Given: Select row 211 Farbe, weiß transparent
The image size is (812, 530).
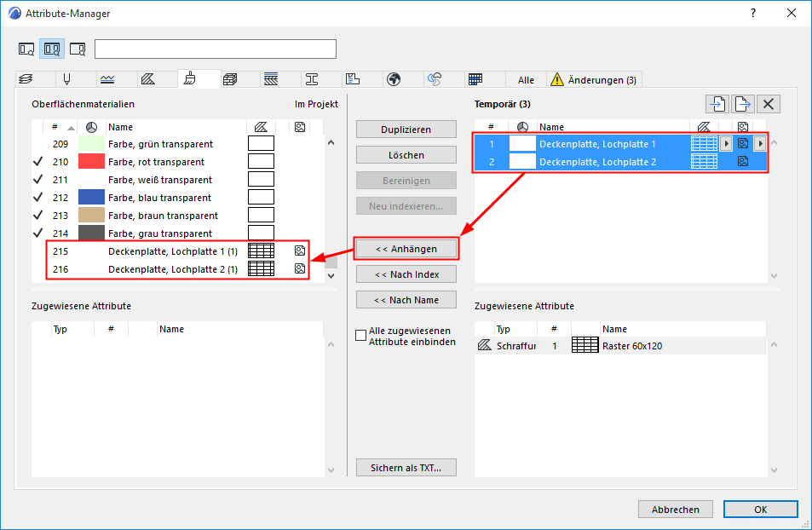Looking at the screenshot, I should tap(177, 180).
